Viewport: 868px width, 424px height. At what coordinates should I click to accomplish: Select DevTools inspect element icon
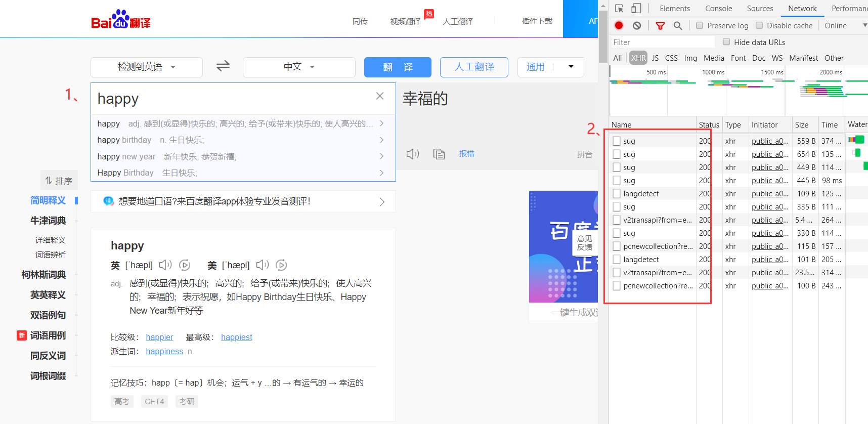click(x=619, y=9)
